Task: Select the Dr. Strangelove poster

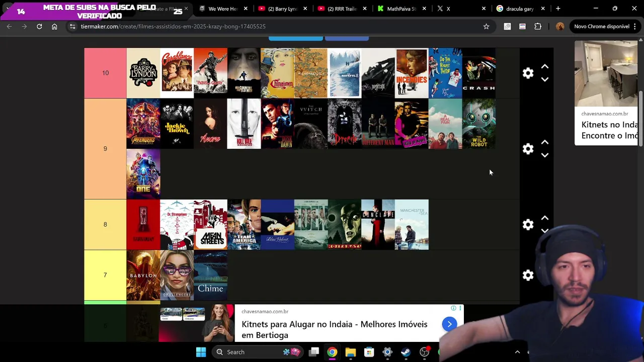Action: click(177, 225)
